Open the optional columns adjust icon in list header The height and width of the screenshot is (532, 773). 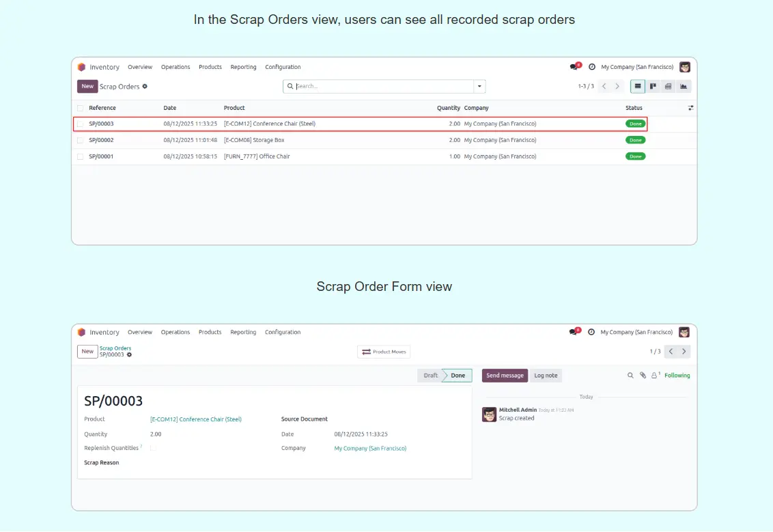(690, 108)
